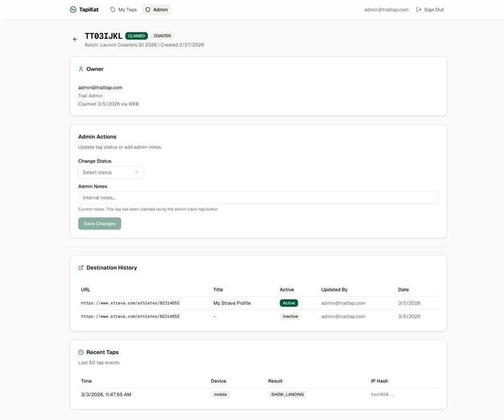Click the Strava URL in the Inactive row

[130, 317]
